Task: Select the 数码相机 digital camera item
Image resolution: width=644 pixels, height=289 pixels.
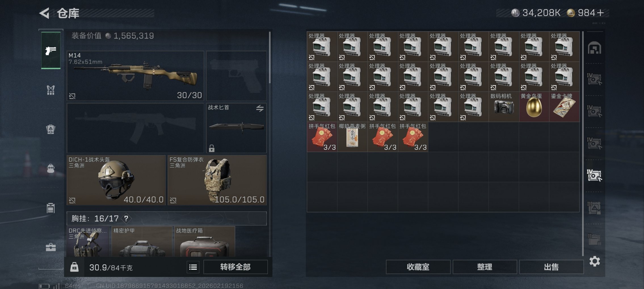Action: (x=504, y=107)
